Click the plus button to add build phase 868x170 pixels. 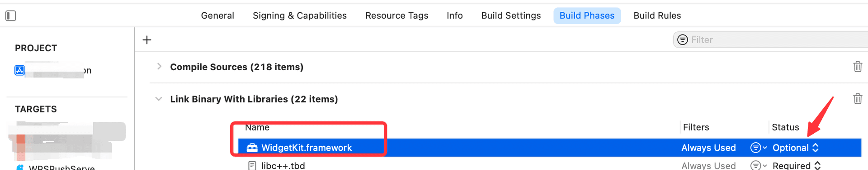pyautogui.click(x=147, y=40)
